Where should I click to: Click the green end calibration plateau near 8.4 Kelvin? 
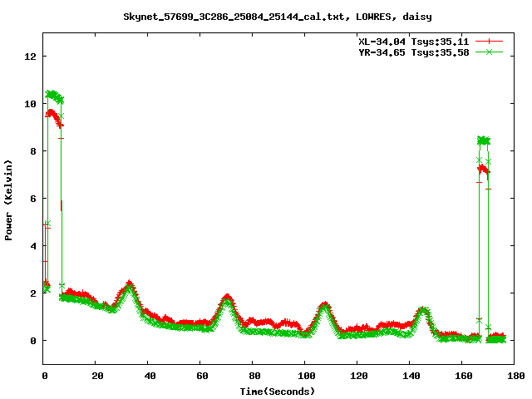484,140
